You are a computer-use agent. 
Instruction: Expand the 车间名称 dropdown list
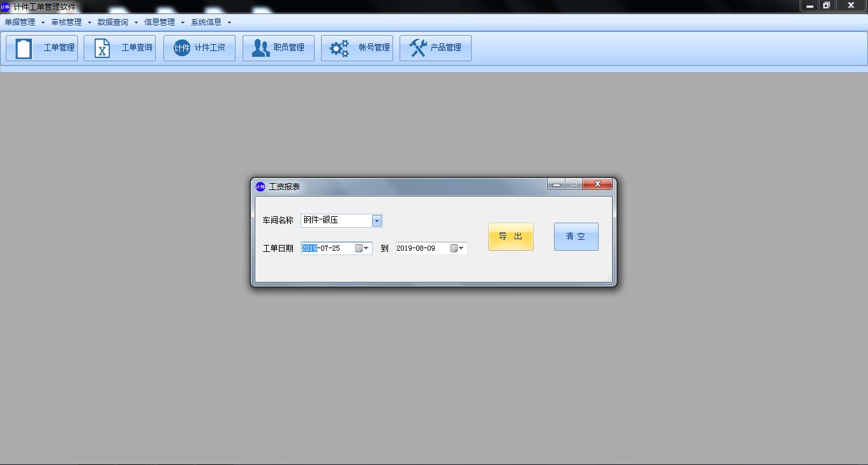pos(377,221)
